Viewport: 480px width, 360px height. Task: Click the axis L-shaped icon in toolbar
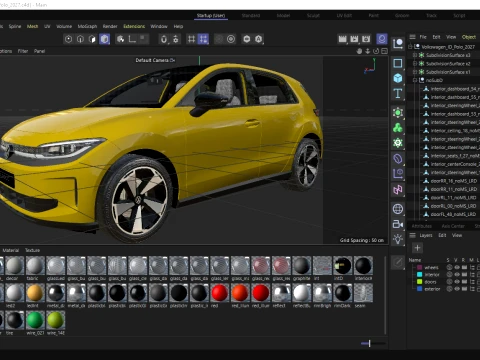click(x=132, y=39)
